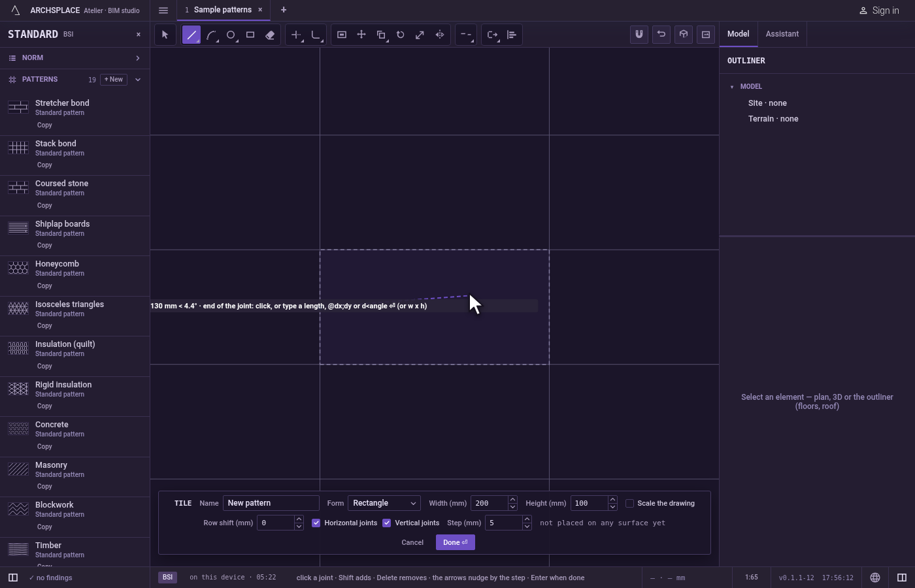Pick the arc drawing tool
This screenshot has height=588, width=915.
pyautogui.click(x=211, y=35)
